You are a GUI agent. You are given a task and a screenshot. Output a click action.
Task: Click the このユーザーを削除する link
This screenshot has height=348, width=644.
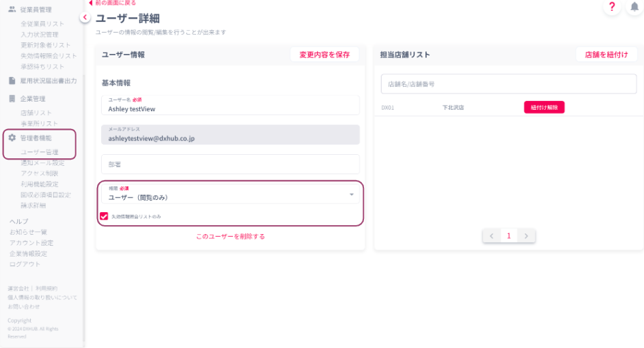[x=230, y=236]
